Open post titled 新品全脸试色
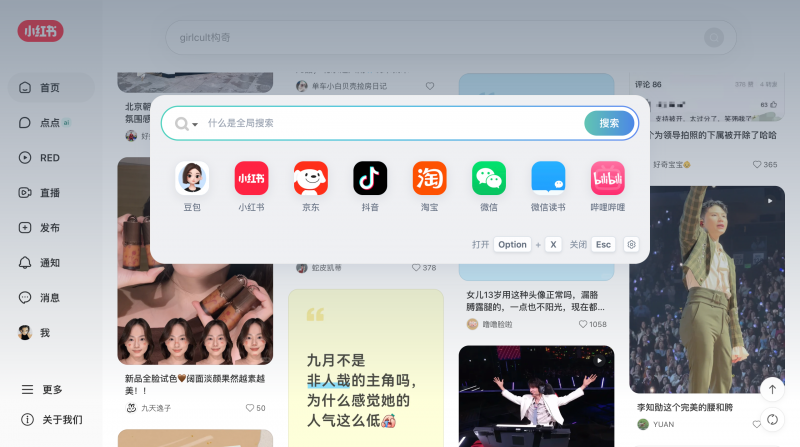800x447 pixels. [x=195, y=384]
